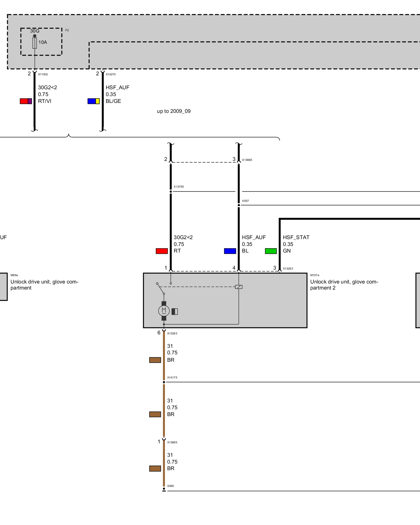
Task: Click the green GN wire color swatch
Action: (271, 251)
